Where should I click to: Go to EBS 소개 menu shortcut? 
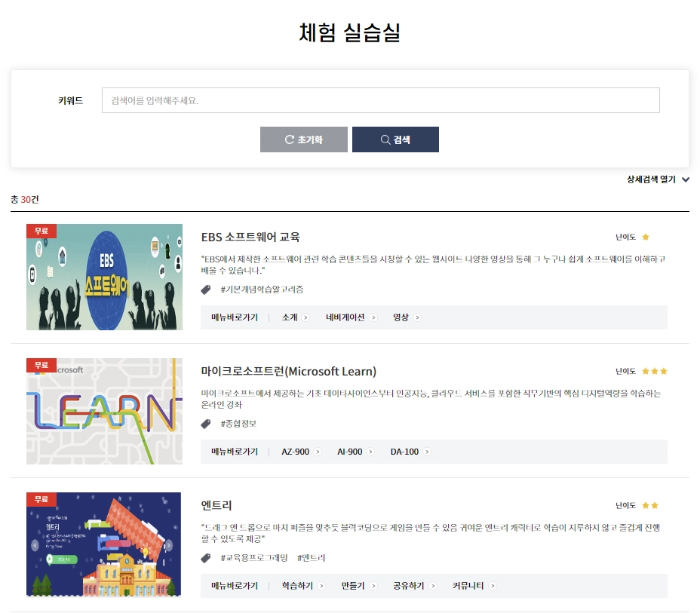click(295, 317)
